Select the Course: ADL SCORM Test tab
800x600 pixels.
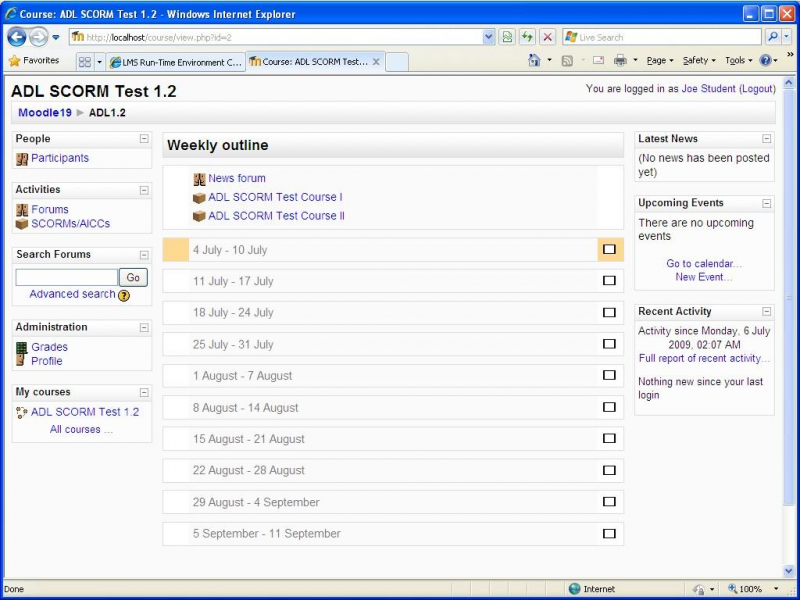point(309,62)
